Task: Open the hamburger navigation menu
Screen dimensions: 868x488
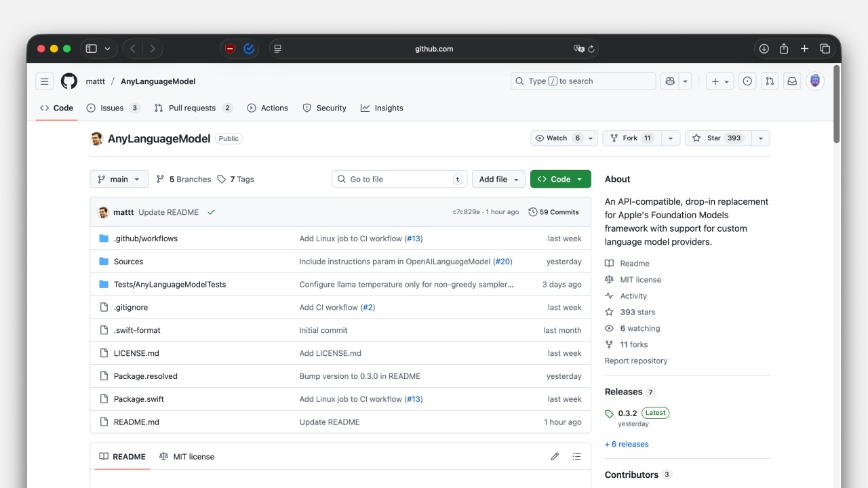Action: [x=45, y=81]
